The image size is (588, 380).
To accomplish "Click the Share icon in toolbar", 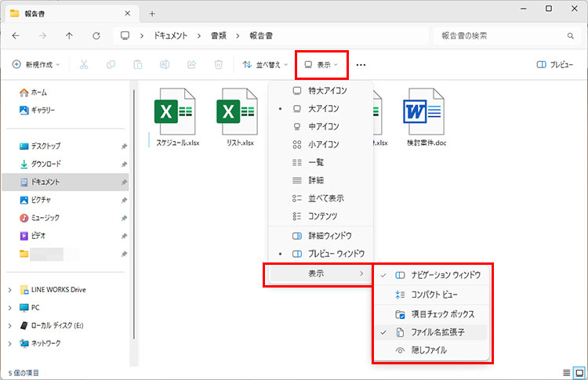I will click(192, 65).
